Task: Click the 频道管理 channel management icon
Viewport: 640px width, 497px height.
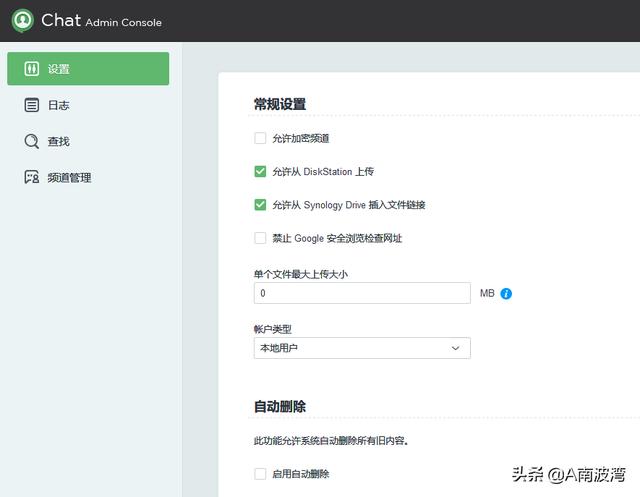Action: point(31,177)
